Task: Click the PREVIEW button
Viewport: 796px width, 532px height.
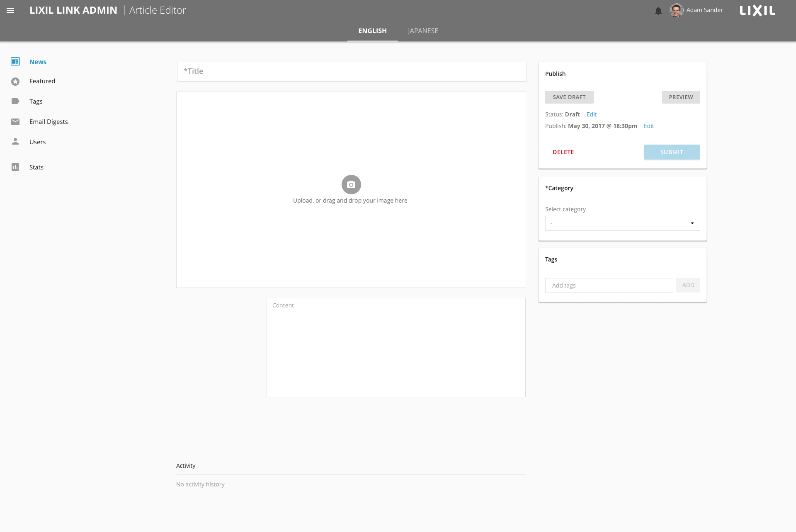Action: (681, 97)
